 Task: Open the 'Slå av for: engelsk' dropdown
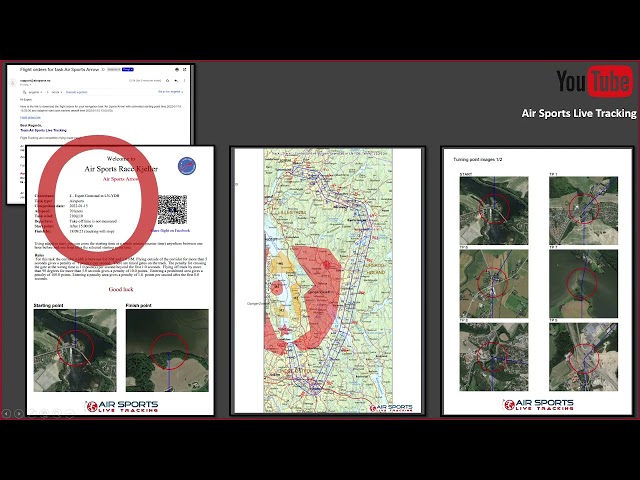coord(171,92)
